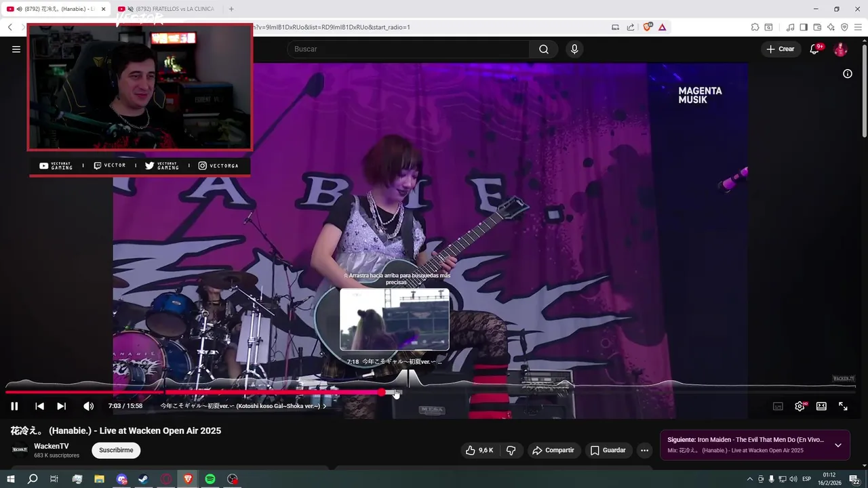Open Windows Start menu
The height and width of the screenshot is (488, 868).
10,479
